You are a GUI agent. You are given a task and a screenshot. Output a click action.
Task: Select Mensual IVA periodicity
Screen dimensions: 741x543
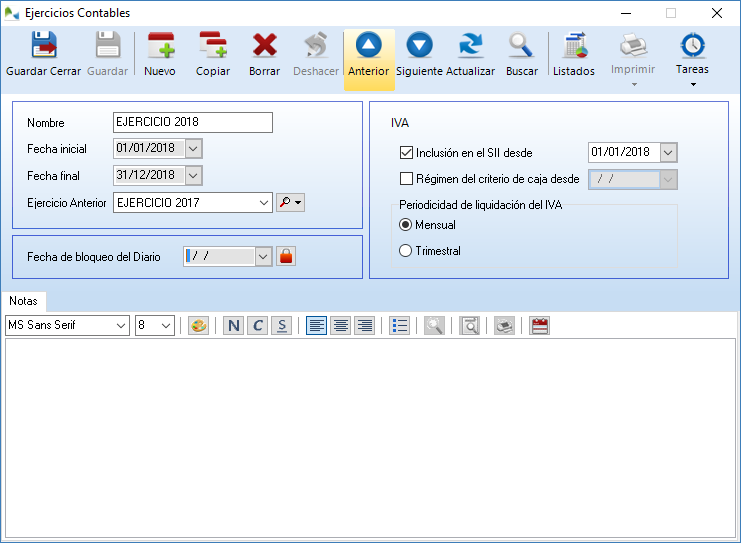coord(405,224)
